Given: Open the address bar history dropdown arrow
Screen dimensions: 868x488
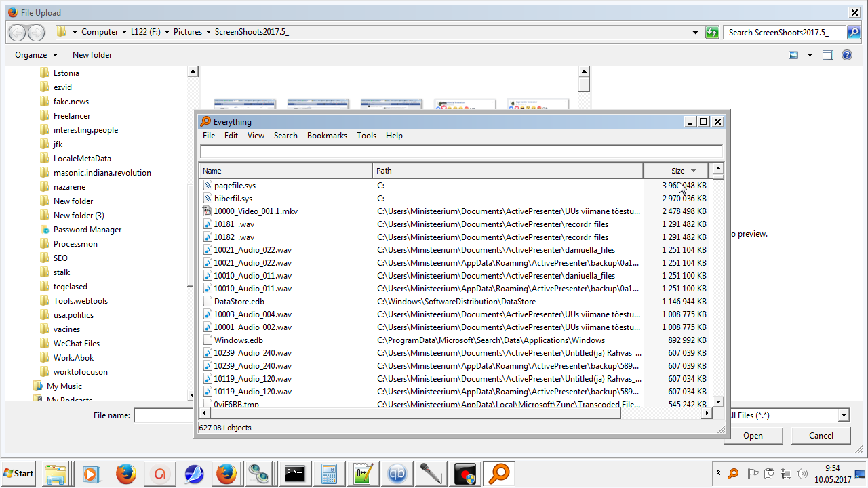Looking at the screenshot, I should [695, 33].
